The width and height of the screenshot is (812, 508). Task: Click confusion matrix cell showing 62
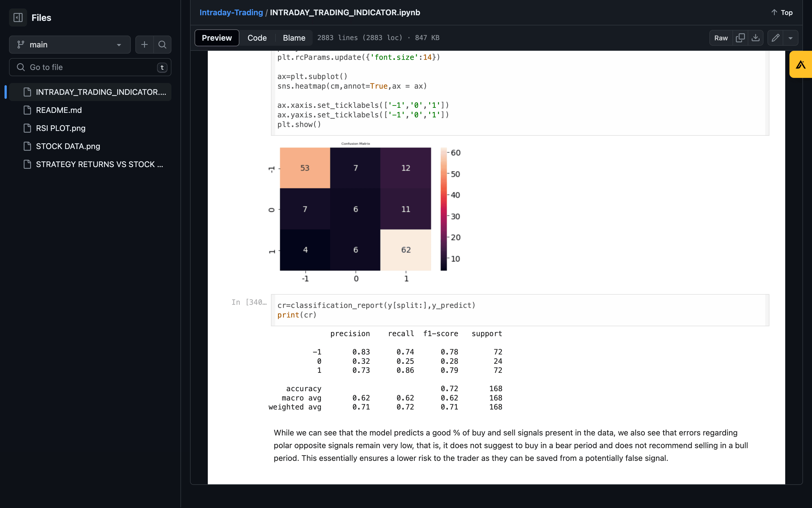[x=406, y=250]
